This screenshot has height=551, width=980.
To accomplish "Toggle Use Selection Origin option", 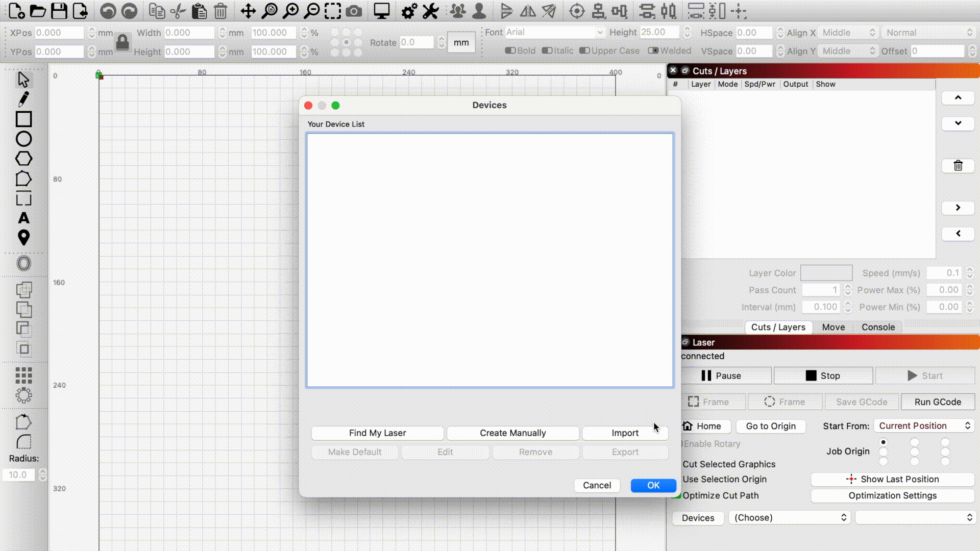I will pyautogui.click(x=724, y=480).
